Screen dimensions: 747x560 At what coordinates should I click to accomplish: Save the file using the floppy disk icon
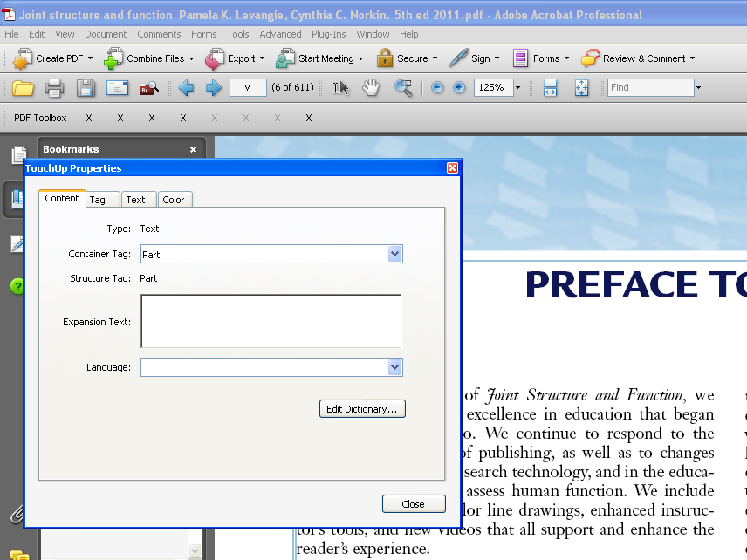click(x=86, y=88)
